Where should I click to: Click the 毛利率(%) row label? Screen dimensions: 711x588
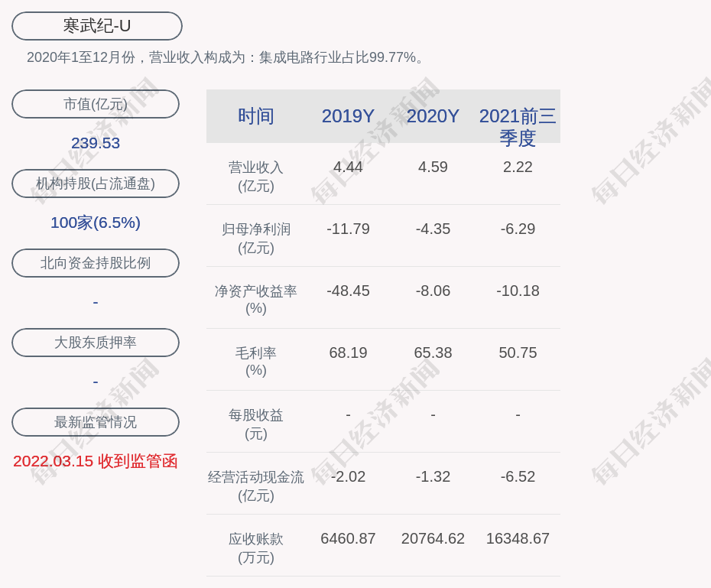click(x=256, y=362)
